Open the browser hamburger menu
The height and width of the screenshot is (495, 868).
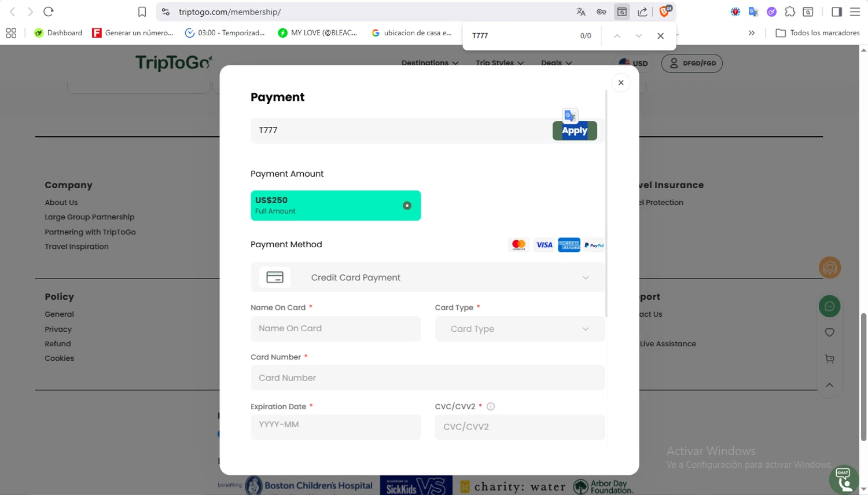pos(855,12)
